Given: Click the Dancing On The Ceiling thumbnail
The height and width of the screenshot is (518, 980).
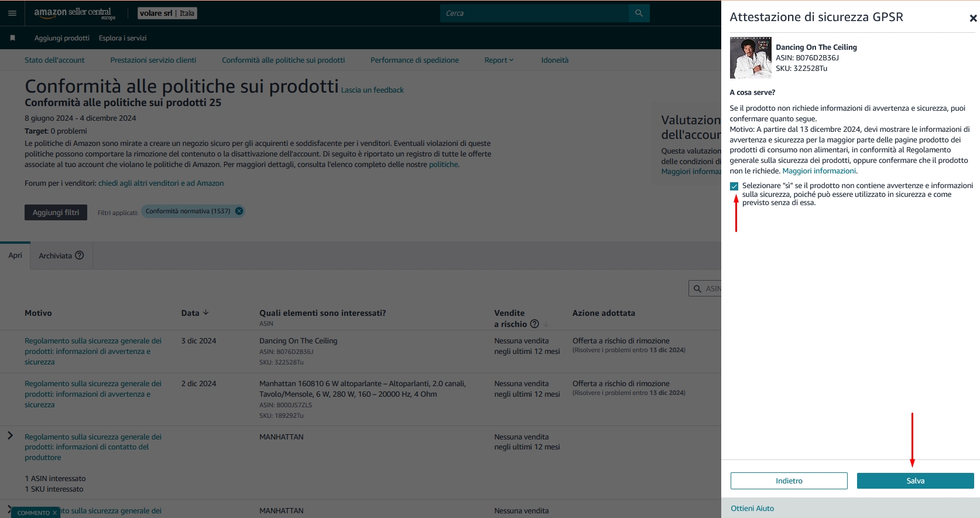Looking at the screenshot, I should coord(751,57).
